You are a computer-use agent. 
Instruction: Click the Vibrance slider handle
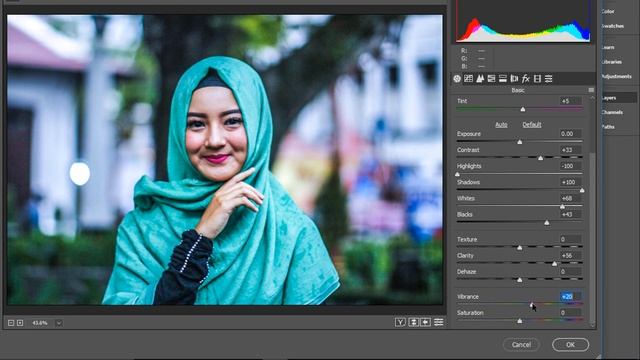click(531, 305)
